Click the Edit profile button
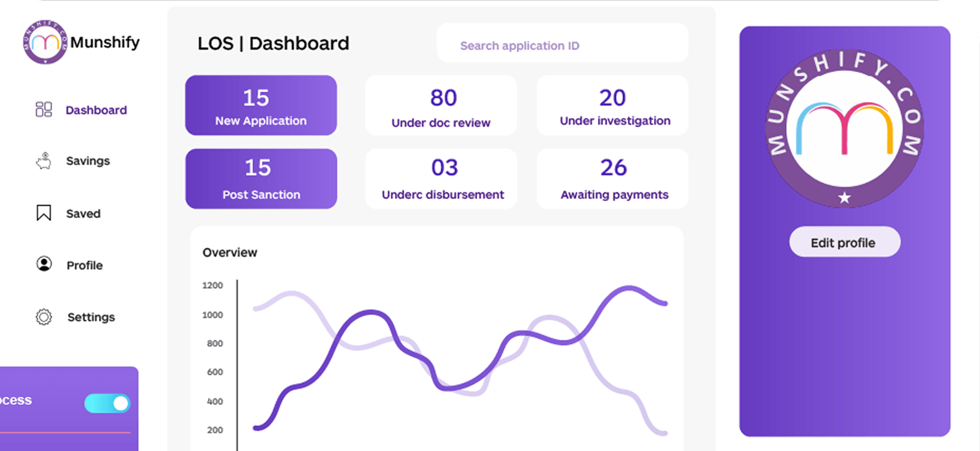Image resolution: width=980 pixels, height=451 pixels. (845, 242)
